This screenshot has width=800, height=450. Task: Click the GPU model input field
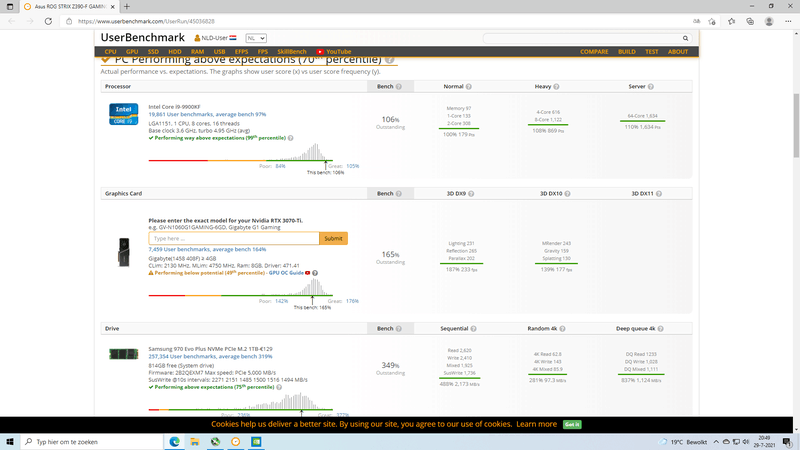234,238
